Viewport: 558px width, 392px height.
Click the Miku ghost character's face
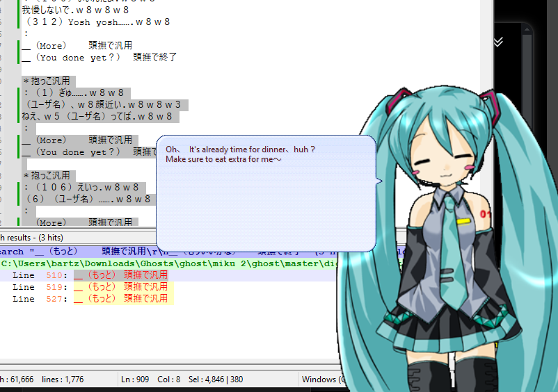coord(443,154)
